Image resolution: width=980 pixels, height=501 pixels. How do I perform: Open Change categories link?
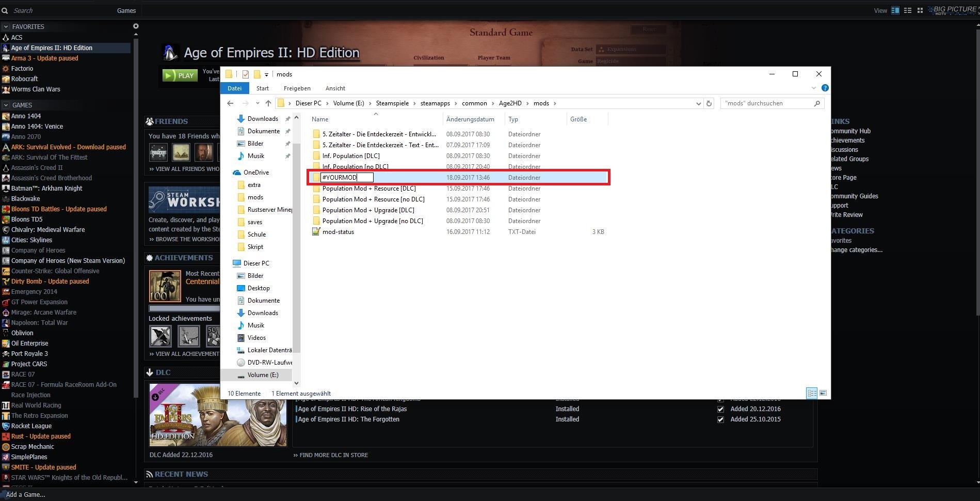pyautogui.click(x=856, y=250)
